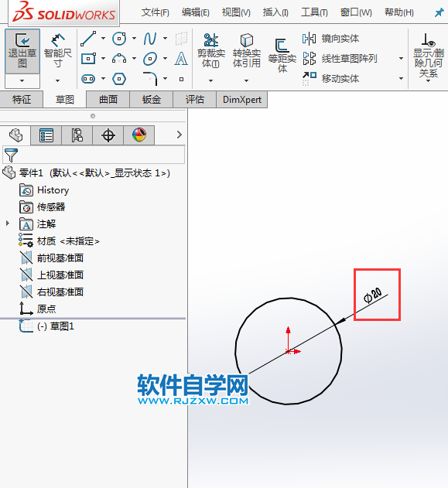Select 右视基准面 (Right Plane)

52,292
